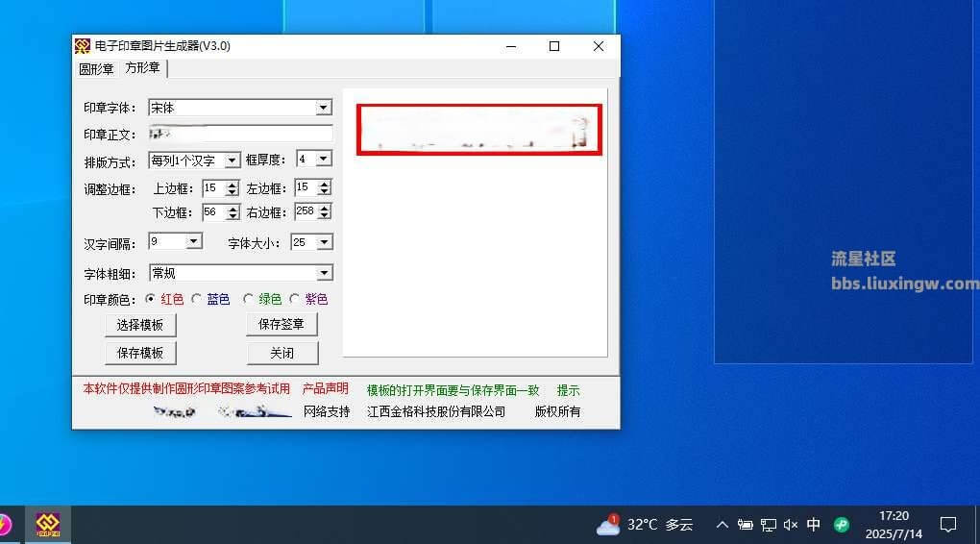Click the 选择模板 button

pyautogui.click(x=140, y=325)
